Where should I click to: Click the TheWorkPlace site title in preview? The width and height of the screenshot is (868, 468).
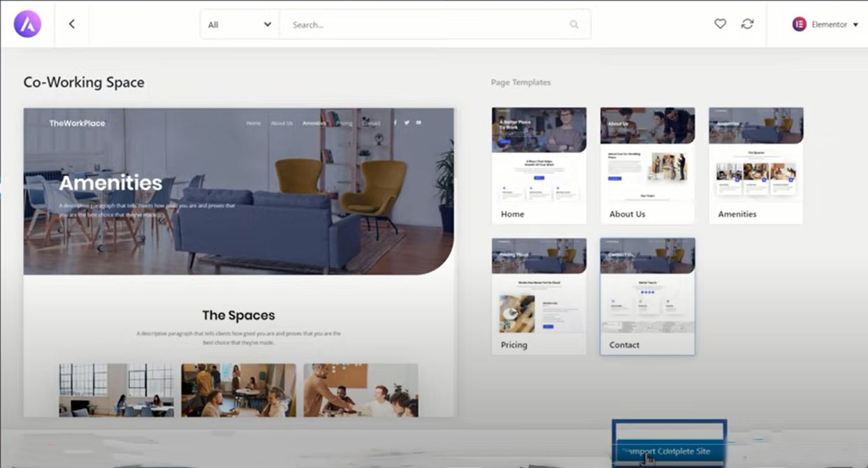tap(77, 123)
